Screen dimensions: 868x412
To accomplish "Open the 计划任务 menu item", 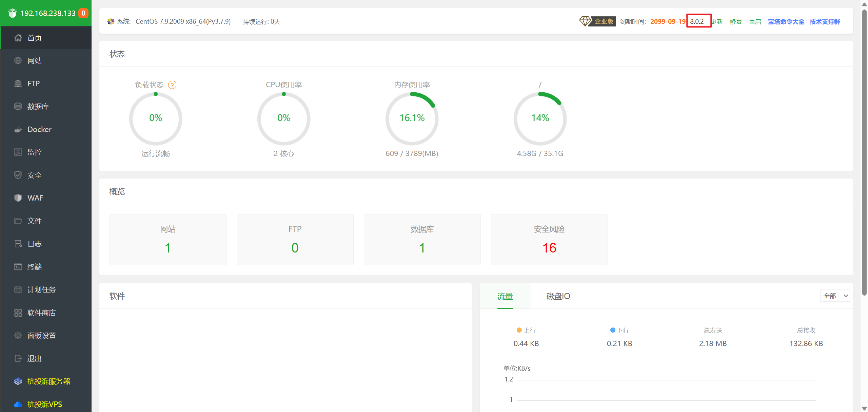I will point(41,289).
